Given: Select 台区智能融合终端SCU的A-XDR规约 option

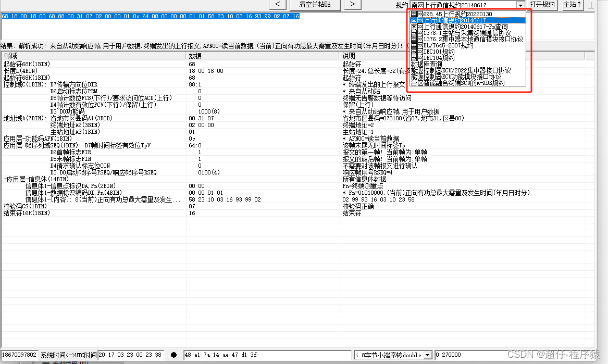Looking at the screenshot, I should (468, 83).
